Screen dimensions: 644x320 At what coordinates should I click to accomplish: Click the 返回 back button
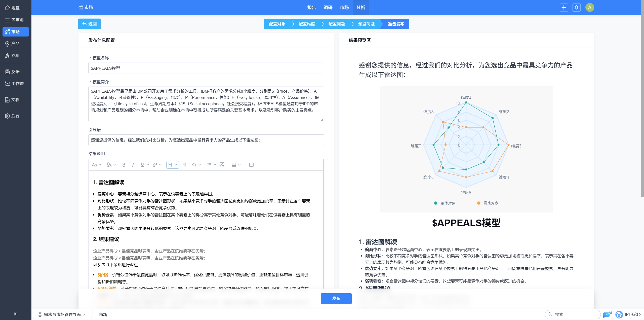tap(89, 24)
